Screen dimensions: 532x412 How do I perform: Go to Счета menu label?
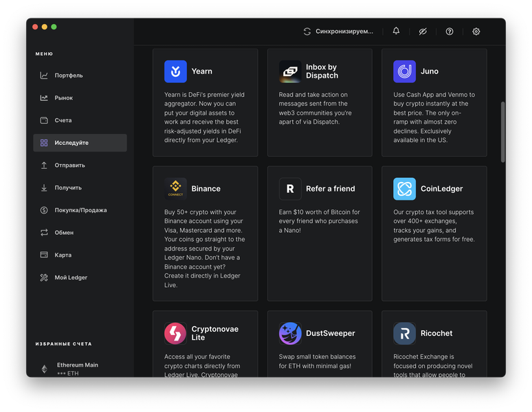63,120
